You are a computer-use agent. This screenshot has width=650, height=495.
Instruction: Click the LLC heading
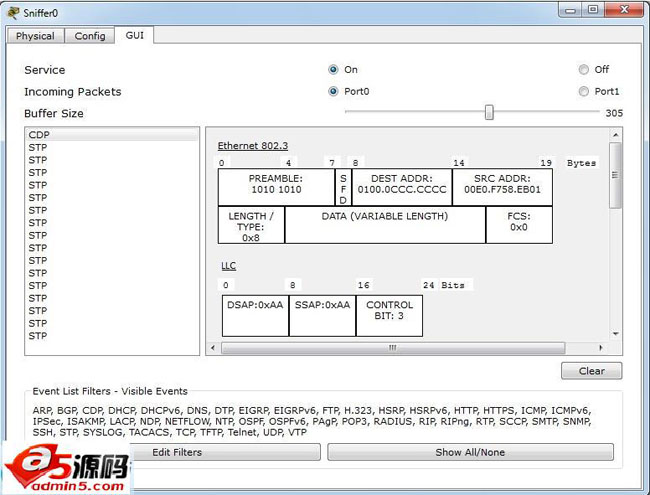pyautogui.click(x=228, y=266)
